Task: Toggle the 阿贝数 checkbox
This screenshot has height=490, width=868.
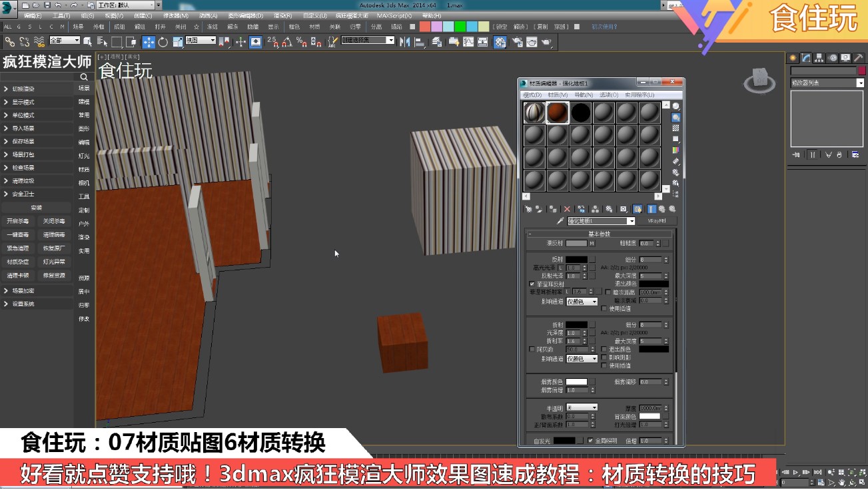Action: [532, 349]
